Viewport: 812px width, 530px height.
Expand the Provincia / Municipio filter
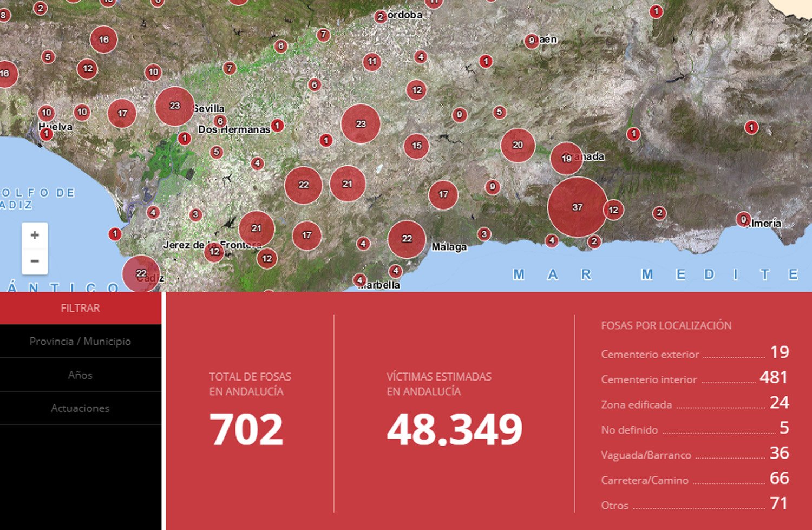coord(80,342)
